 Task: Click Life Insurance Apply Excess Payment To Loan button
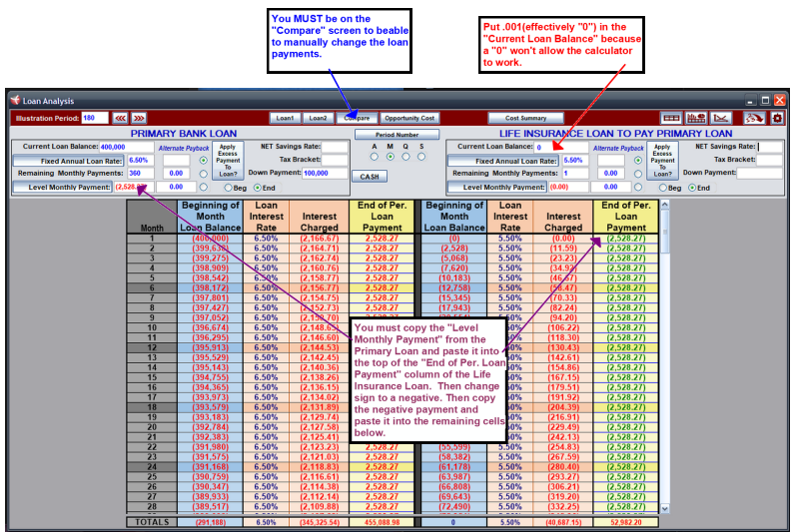click(x=662, y=160)
